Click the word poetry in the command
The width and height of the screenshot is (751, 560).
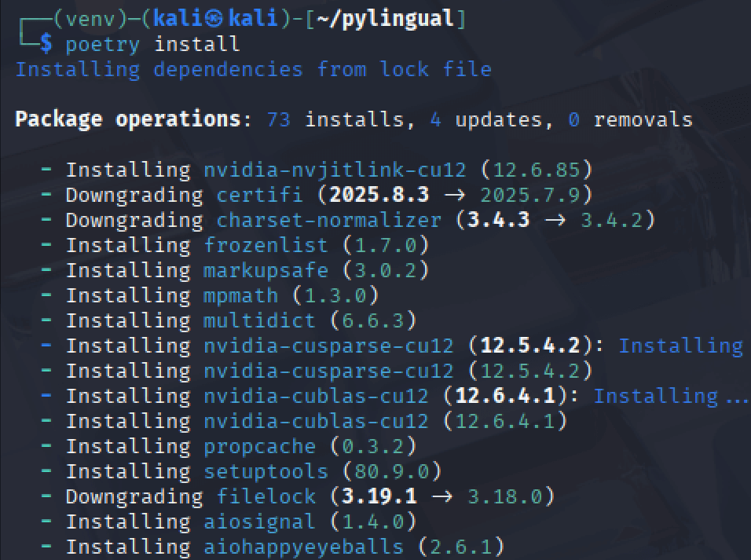(102, 45)
